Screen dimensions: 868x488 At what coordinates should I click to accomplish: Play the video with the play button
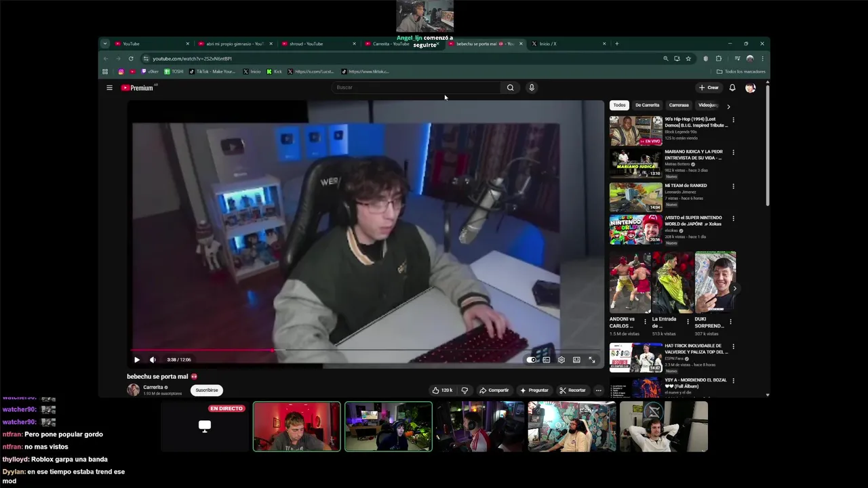click(x=136, y=360)
